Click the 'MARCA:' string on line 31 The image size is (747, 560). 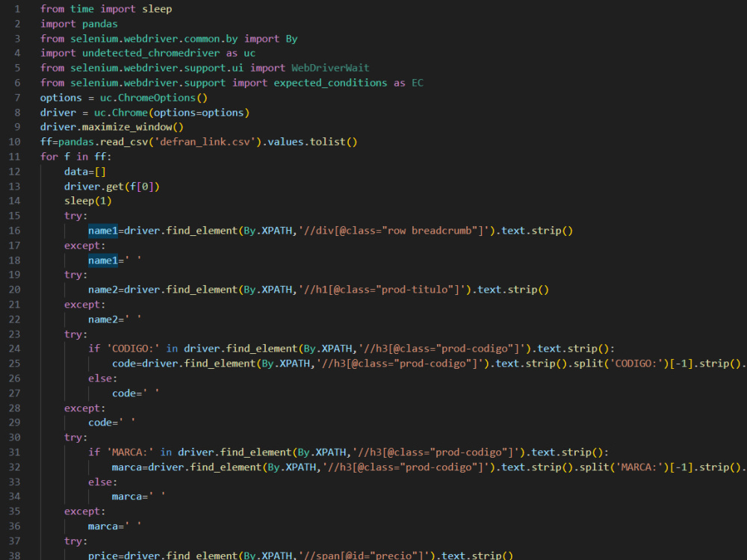coord(130,452)
